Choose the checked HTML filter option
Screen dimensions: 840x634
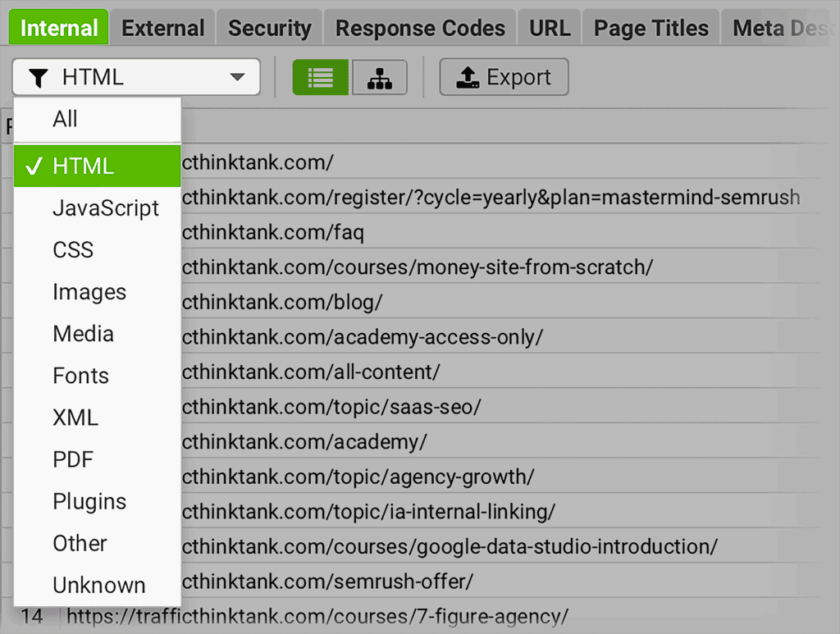tap(83, 166)
